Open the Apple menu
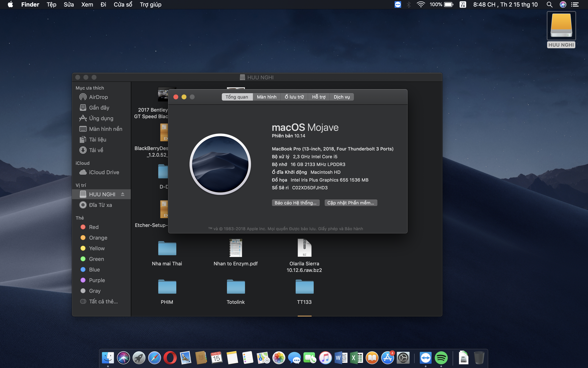 click(x=10, y=5)
